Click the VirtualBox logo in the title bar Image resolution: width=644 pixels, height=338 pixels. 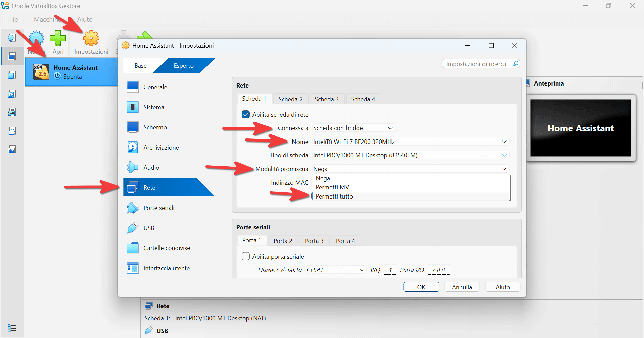tap(5, 6)
